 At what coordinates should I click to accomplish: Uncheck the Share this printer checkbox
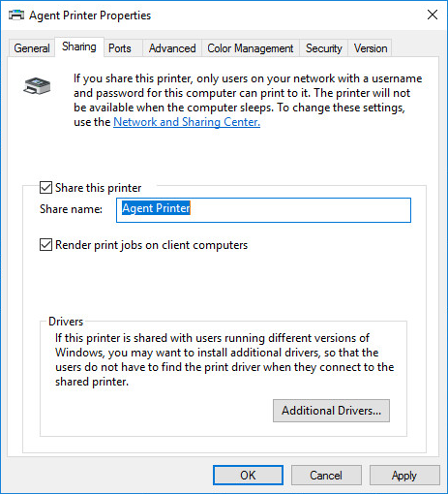tap(45, 188)
